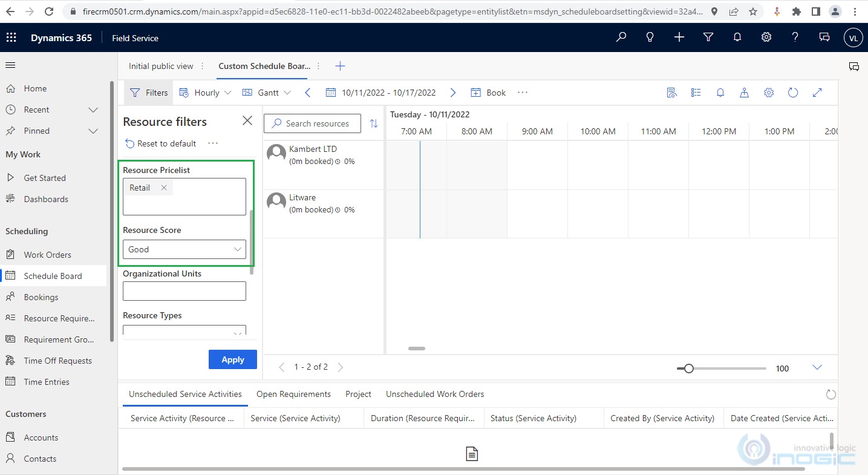Open the Dynamics 365 app launcher waffle

pos(11,38)
